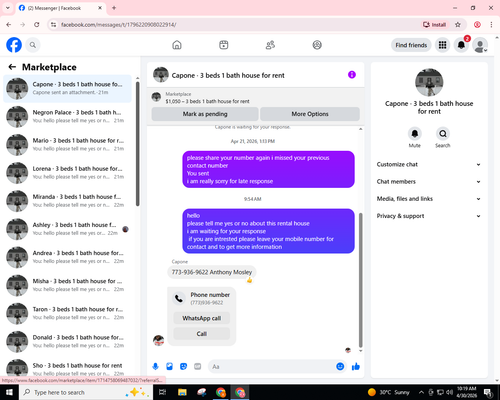Open Task View on taskbar

coord(163,392)
